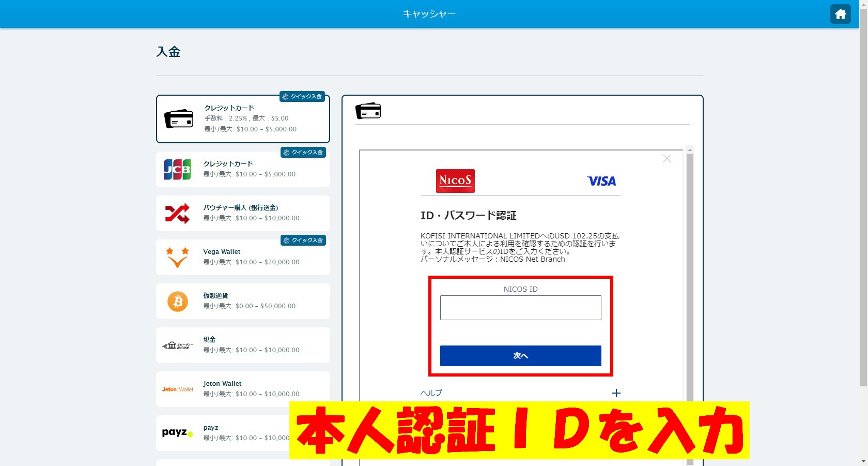868x466 pixels.
Task: Click quick deposit badge on Vega Wallet
Action: tap(303, 240)
